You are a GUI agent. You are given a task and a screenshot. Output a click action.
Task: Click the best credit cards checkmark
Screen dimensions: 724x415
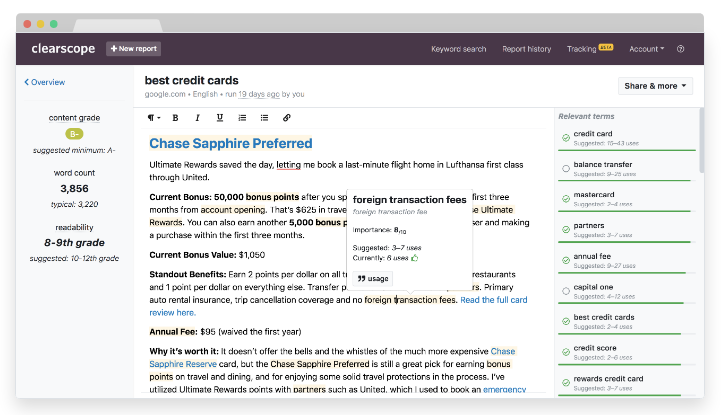[566, 321]
